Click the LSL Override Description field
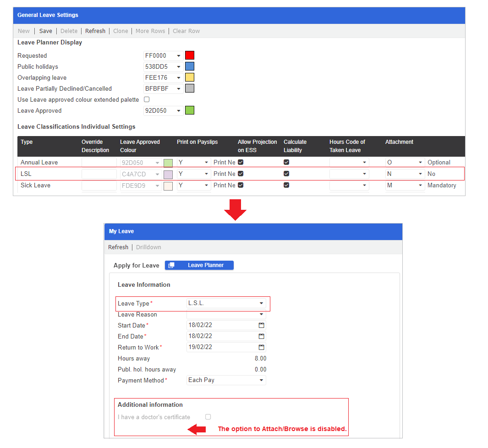The height and width of the screenshot is (448, 488). (99, 174)
